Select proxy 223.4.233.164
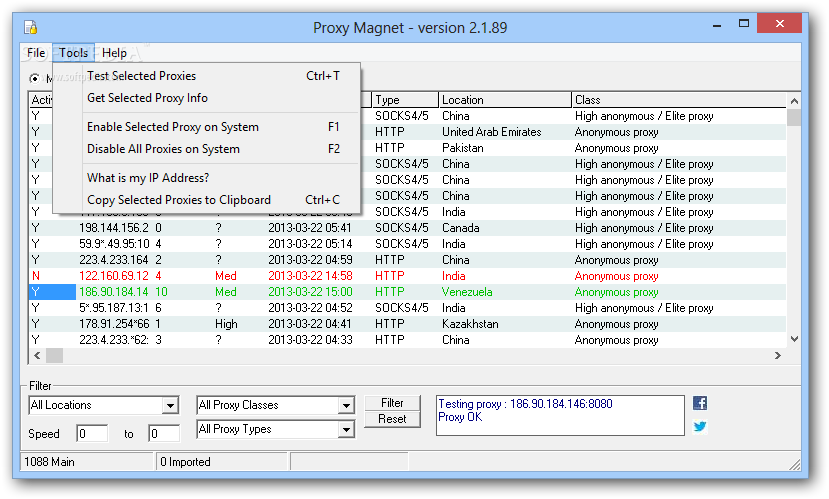This screenshot has height=499, width=829. tap(407, 260)
